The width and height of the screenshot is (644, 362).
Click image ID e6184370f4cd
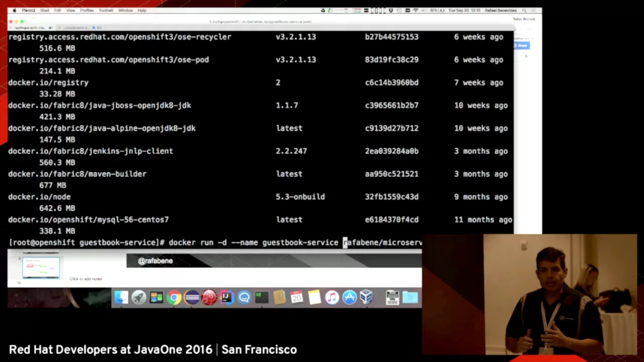tap(391, 220)
